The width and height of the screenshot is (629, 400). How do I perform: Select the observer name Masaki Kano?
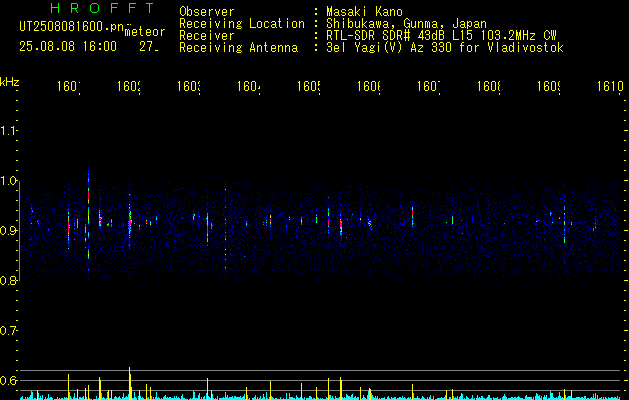pyautogui.click(x=364, y=11)
